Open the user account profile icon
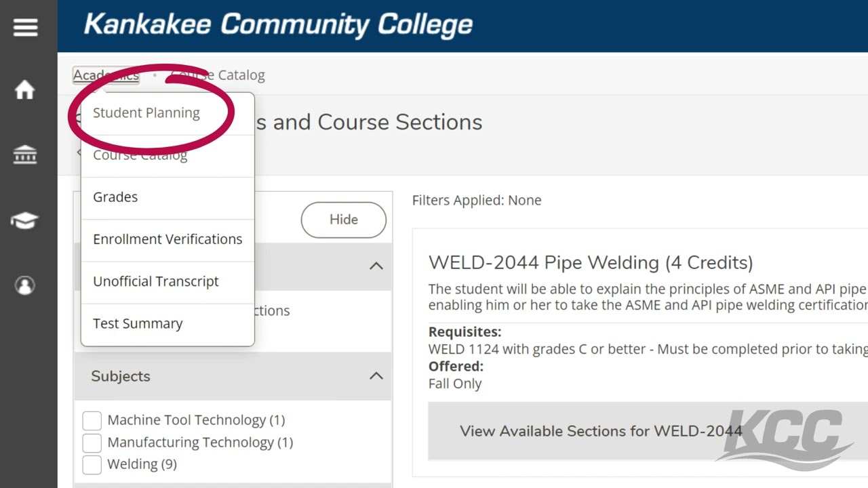 [x=25, y=285]
